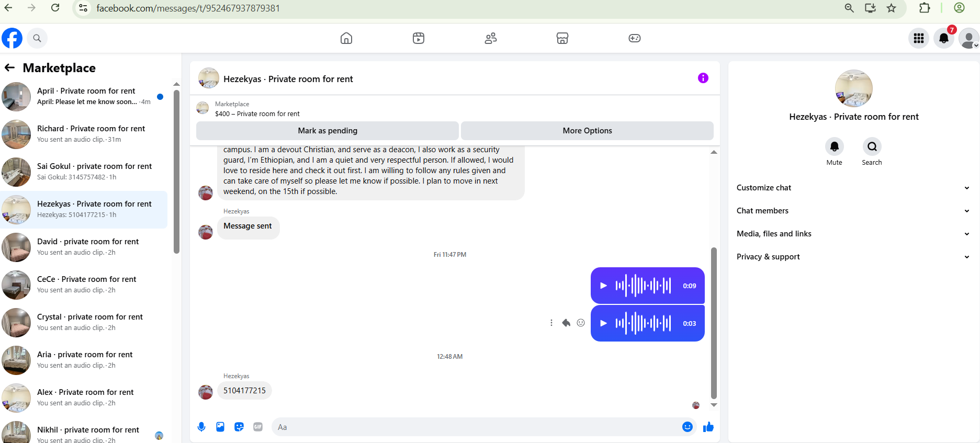
Task: Open More Options for the listing
Action: 587,131
